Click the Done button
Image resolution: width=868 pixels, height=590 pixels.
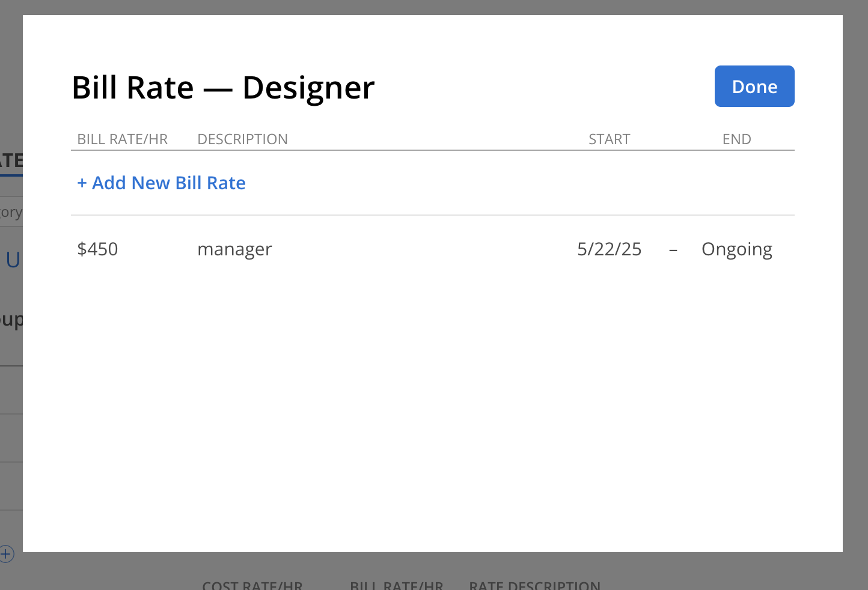754,87
